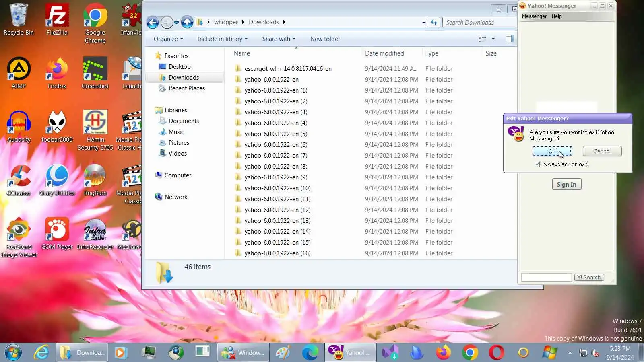Open Opera from the taskbar
This screenshot has height=362, width=644.
pos(496,353)
